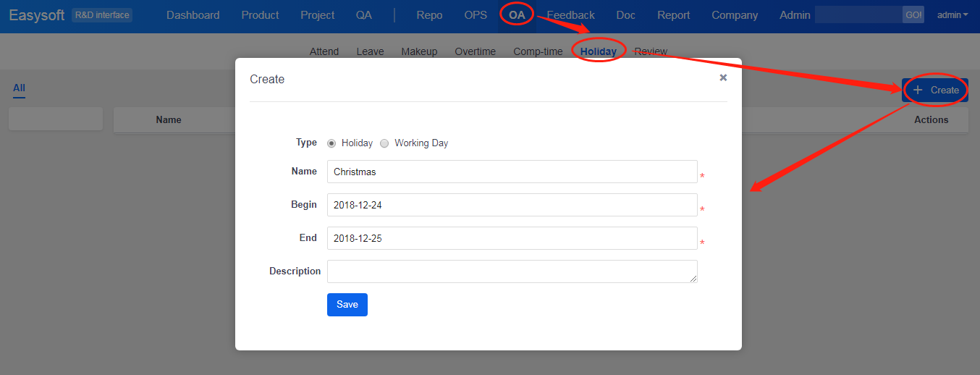Open the admin user dropdown
Viewport: 980px width, 375px height.
click(952, 15)
